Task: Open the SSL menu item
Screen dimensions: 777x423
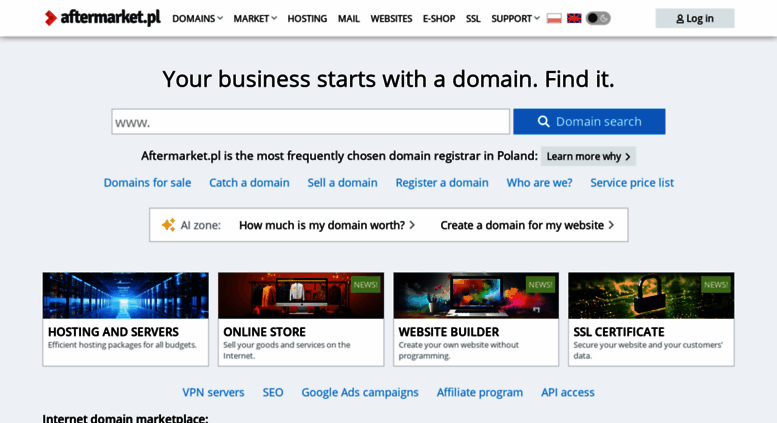Action: [473, 19]
